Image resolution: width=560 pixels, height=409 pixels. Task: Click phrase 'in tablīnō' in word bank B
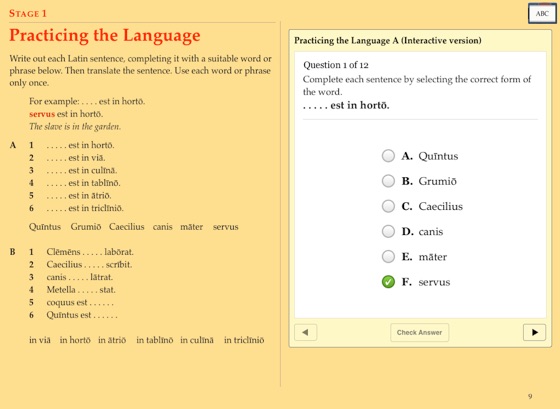155,340
